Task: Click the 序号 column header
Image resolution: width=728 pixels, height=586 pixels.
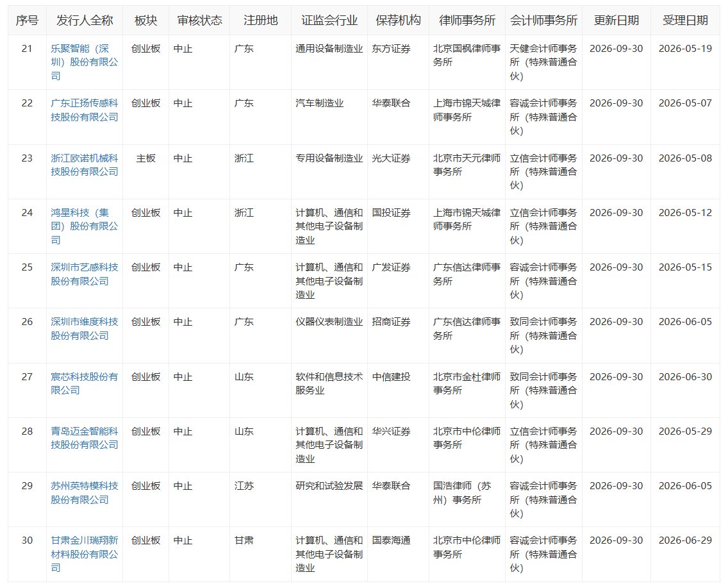Action: pyautogui.click(x=27, y=21)
